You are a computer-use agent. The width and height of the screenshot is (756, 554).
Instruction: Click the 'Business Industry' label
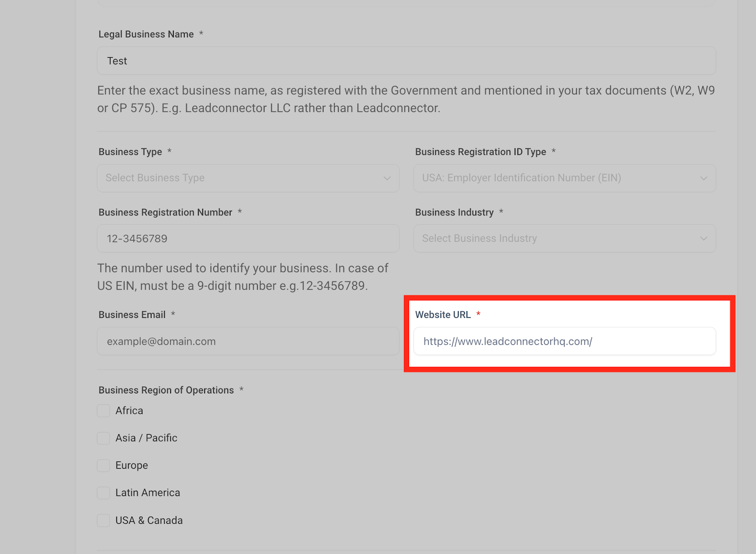tap(454, 213)
